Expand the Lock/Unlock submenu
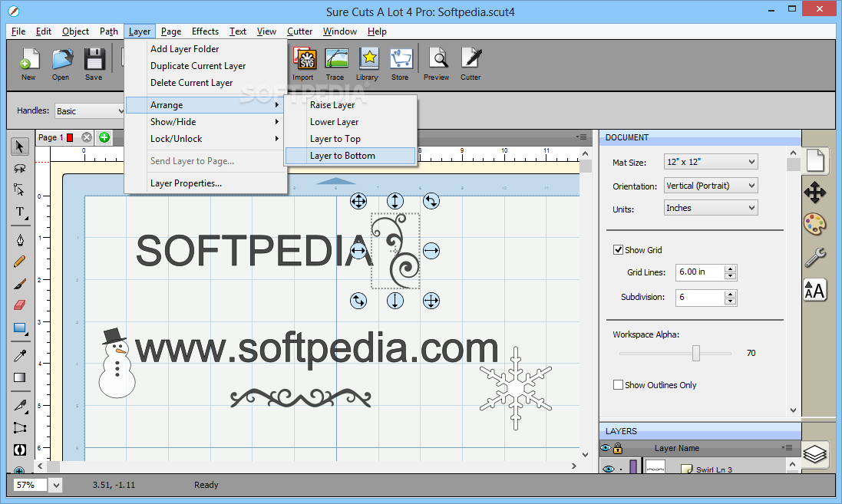842x504 pixels. pos(205,139)
